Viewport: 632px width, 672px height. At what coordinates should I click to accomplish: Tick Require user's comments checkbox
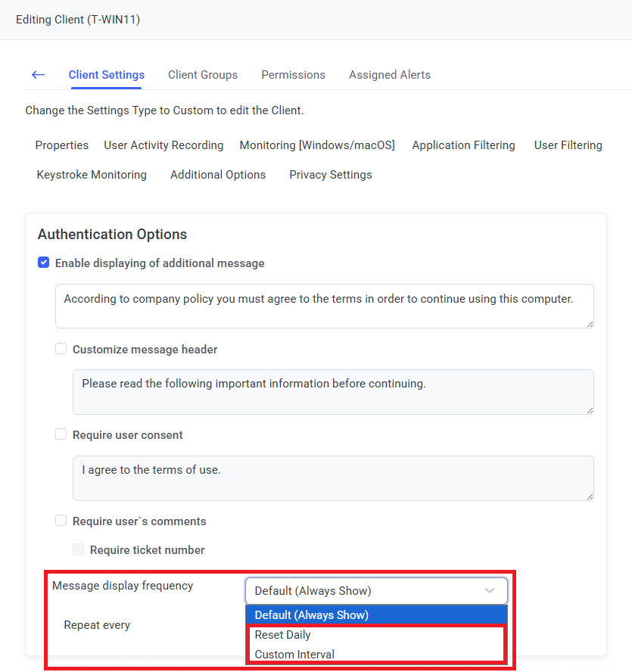pos(61,521)
